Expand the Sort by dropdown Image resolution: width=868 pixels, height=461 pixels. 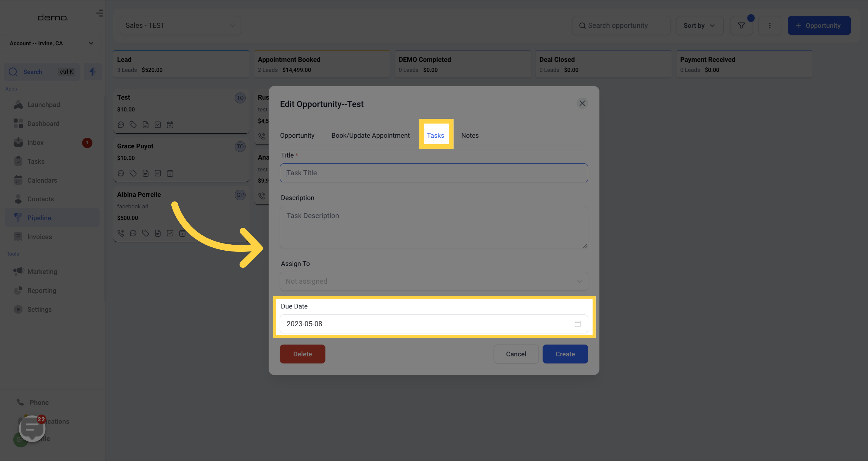point(699,26)
